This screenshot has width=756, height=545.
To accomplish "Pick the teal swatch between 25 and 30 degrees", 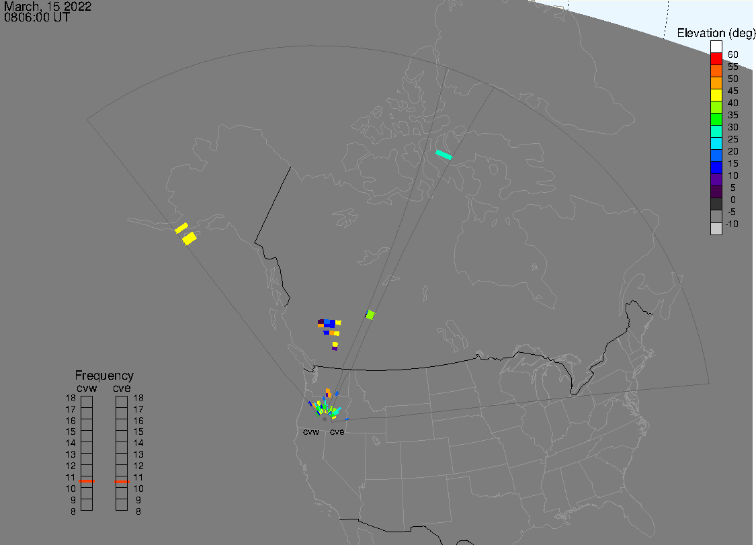I will tap(716, 131).
